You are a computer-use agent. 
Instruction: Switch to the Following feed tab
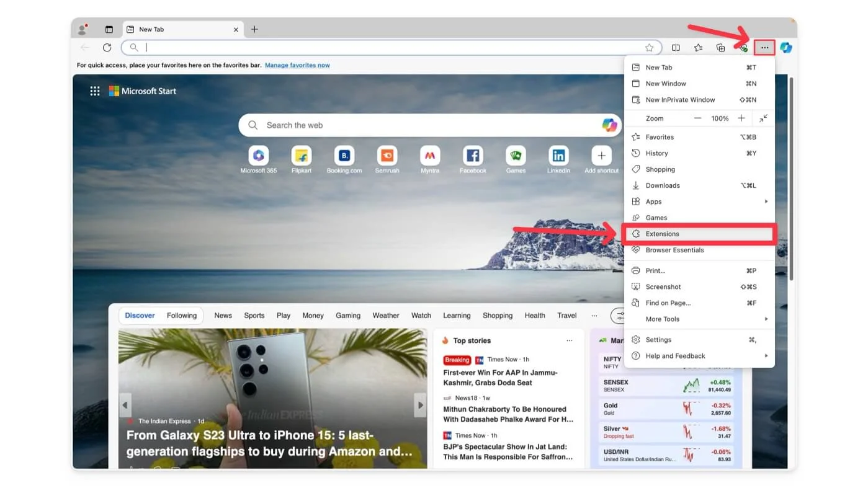point(181,316)
